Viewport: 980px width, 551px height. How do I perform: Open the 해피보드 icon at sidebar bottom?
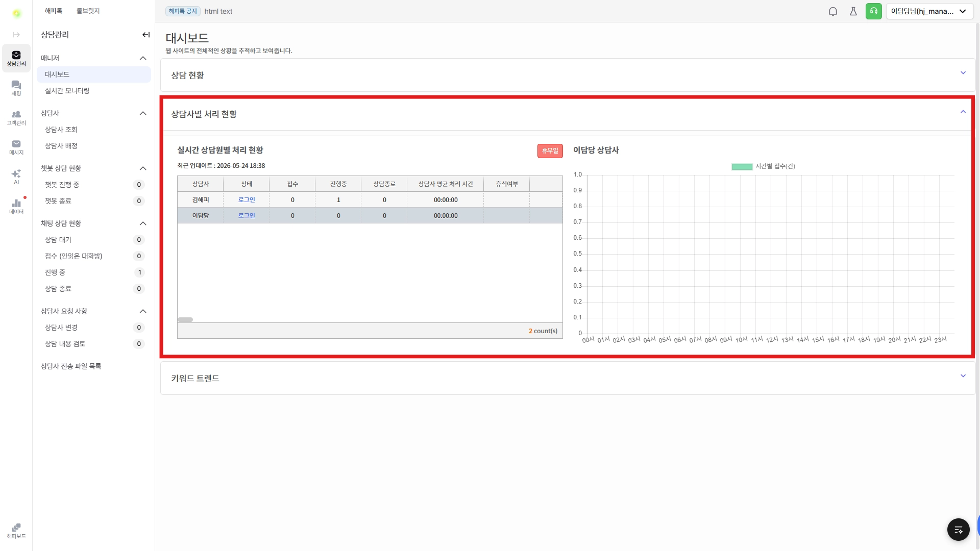(16, 531)
